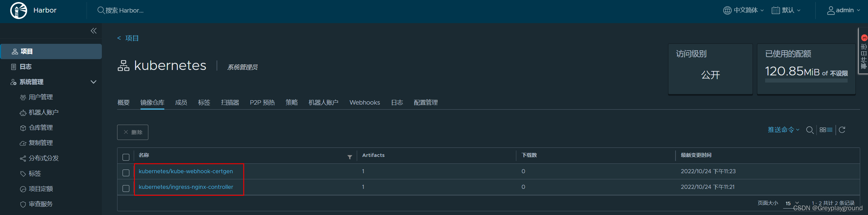Open the 中文简体 language dropdown
The height and width of the screenshot is (215, 868).
pyautogui.click(x=744, y=11)
